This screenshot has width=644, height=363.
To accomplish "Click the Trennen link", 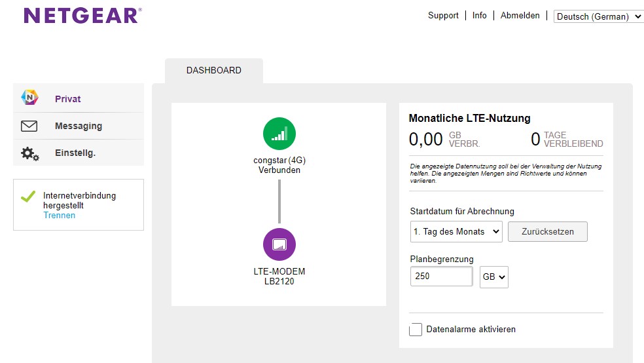I will click(59, 216).
